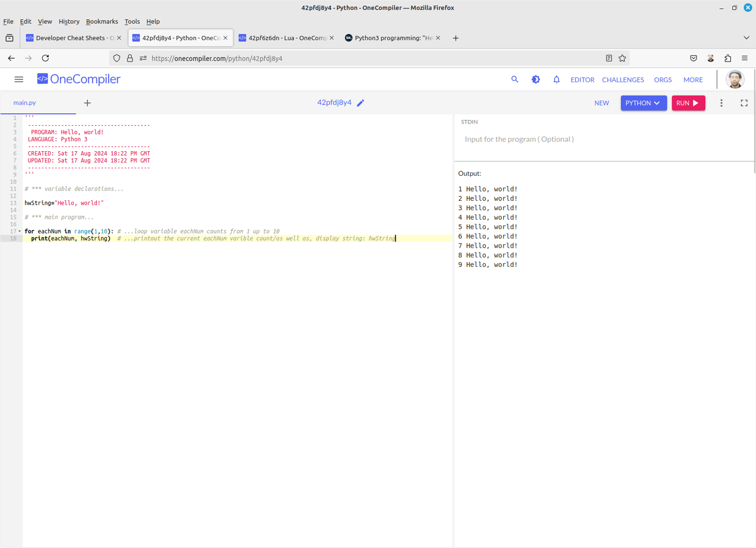
Task: Click the STDIN input field
Action: click(x=604, y=139)
